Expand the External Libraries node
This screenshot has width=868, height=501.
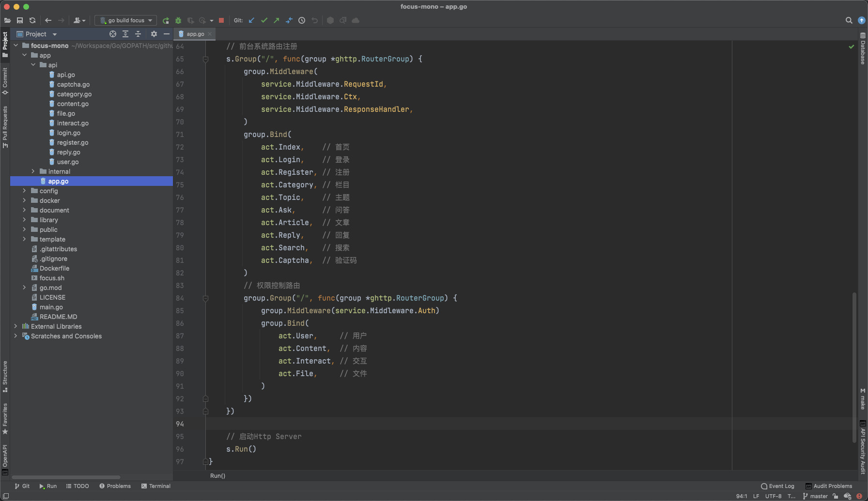[x=15, y=326]
